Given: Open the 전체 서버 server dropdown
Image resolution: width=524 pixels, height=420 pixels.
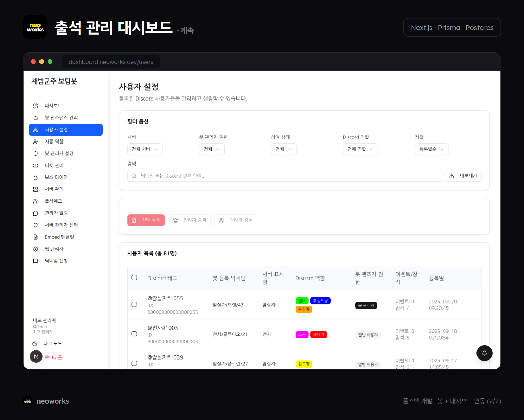Looking at the screenshot, I should (145, 149).
